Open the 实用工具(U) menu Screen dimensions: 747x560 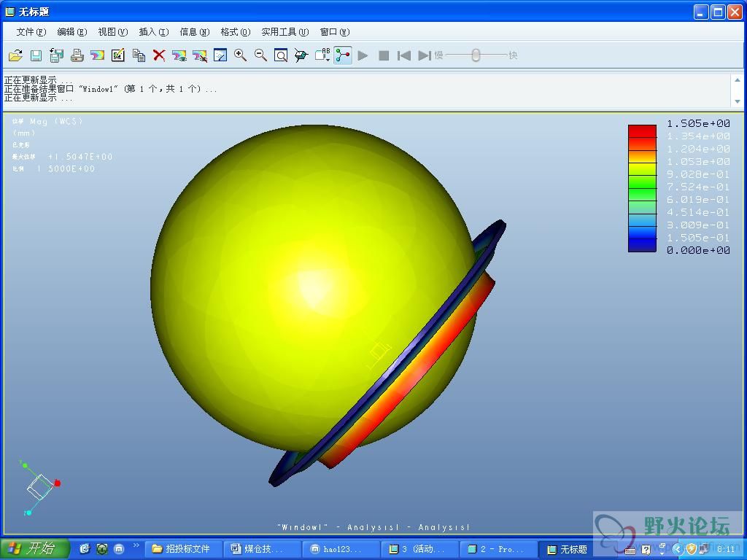(285, 32)
